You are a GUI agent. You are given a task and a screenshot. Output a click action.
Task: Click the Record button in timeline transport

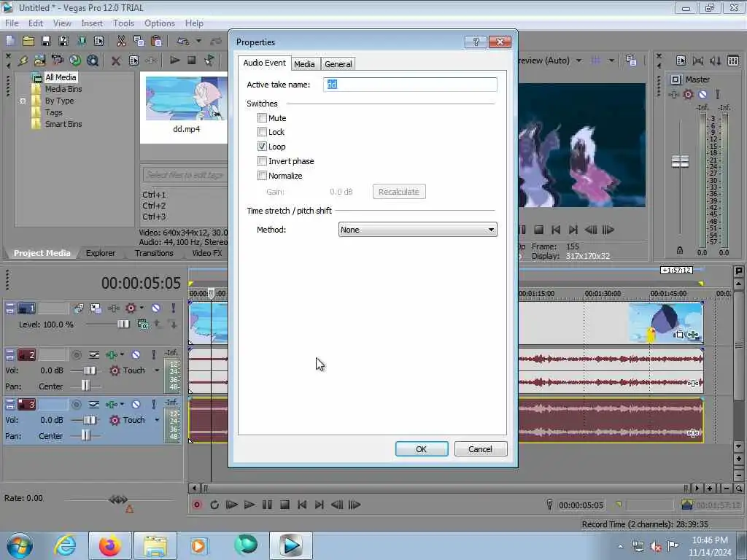pos(197,505)
